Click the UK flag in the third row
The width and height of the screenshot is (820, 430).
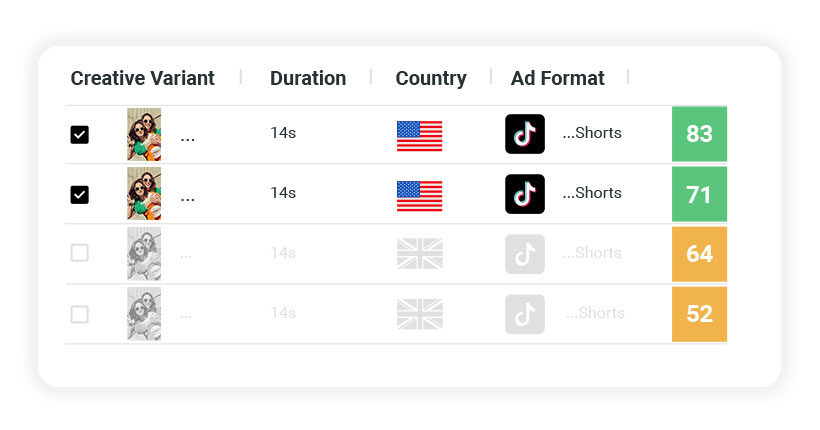pos(419,254)
